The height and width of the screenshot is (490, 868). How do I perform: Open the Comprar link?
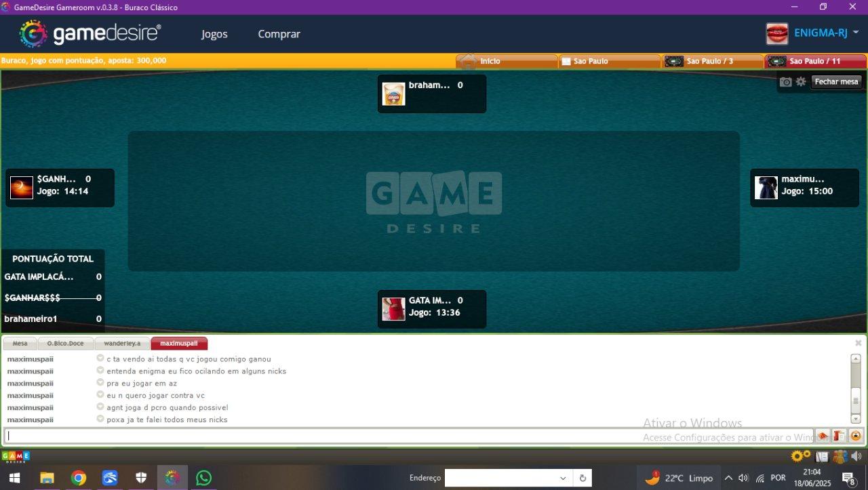point(279,34)
